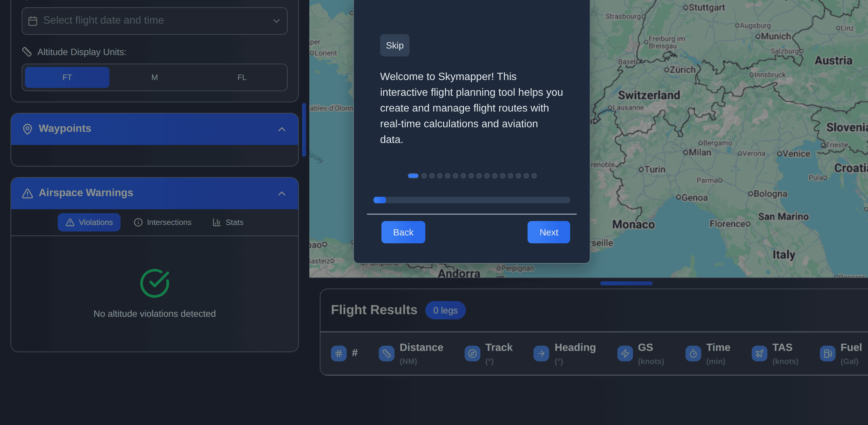Click the Distance ruler column icon
This screenshot has width=868, height=425.
click(x=387, y=354)
